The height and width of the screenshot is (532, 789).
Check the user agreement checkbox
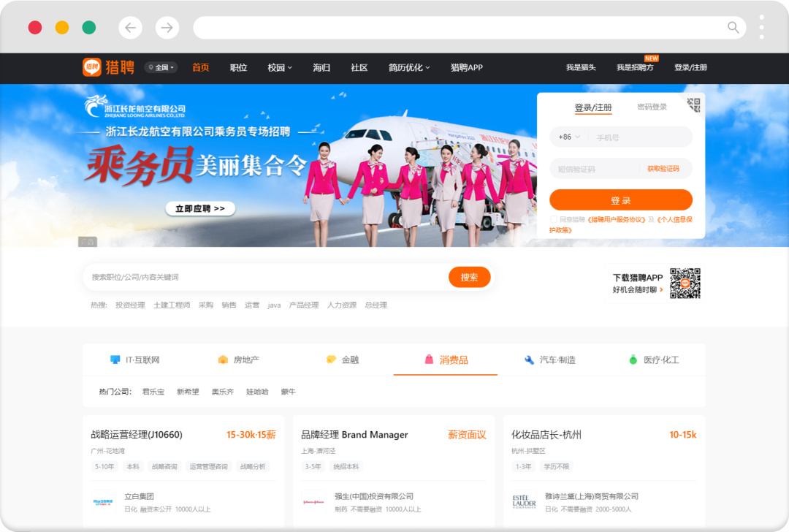[x=554, y=219]
